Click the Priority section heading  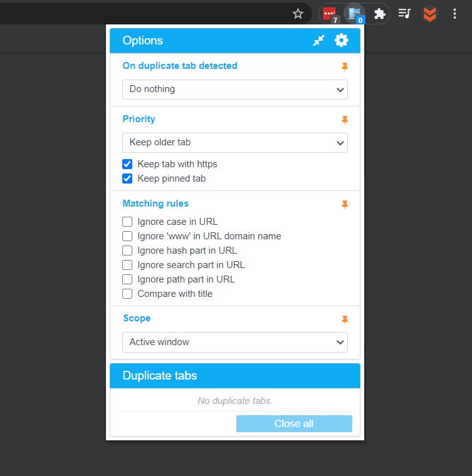(139, 119)
